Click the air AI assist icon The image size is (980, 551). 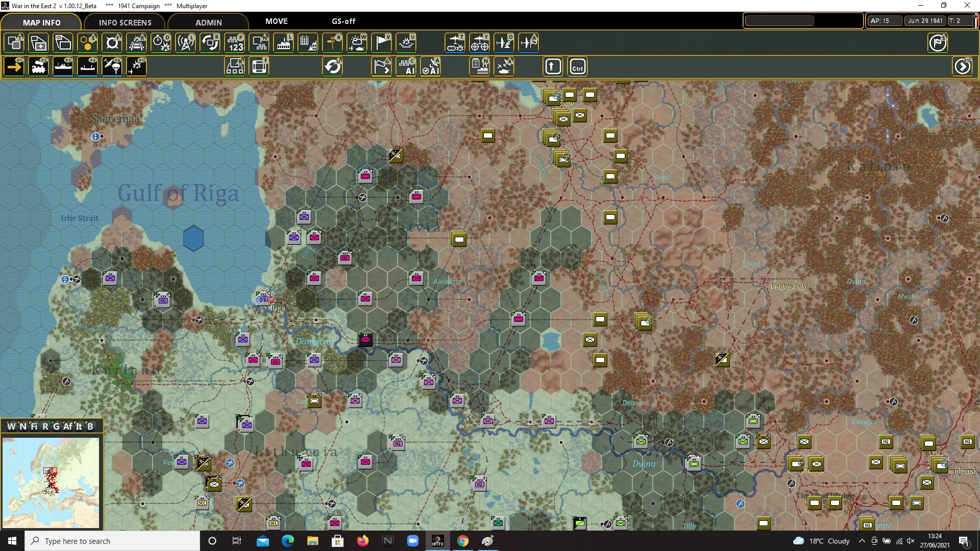431,67
